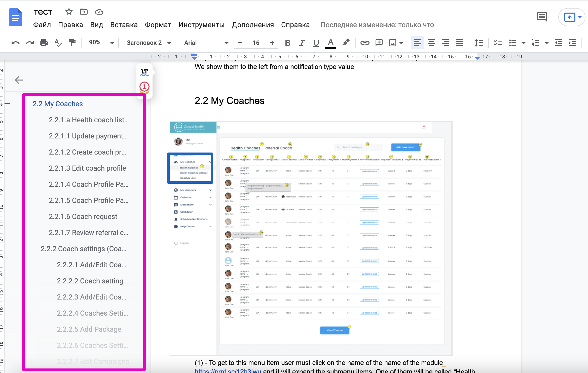Toggle underline formatting
Viewport: 588px width, 373px height.
tap(316, 43)
